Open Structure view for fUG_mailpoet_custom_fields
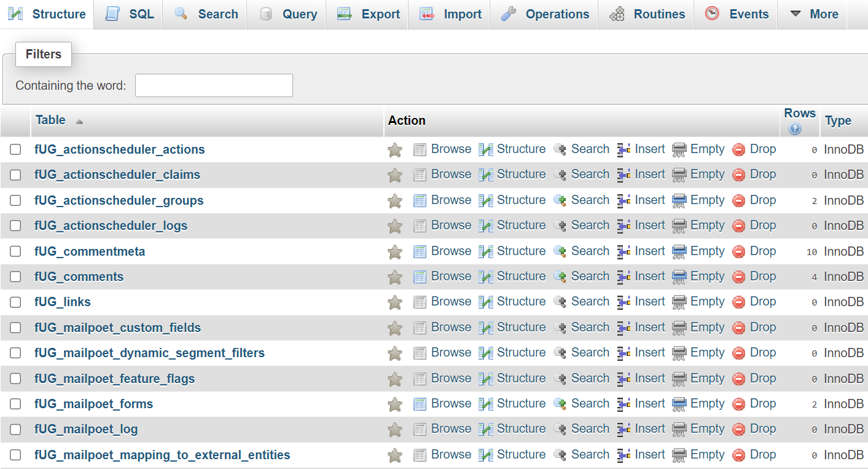 click(520, 327)
